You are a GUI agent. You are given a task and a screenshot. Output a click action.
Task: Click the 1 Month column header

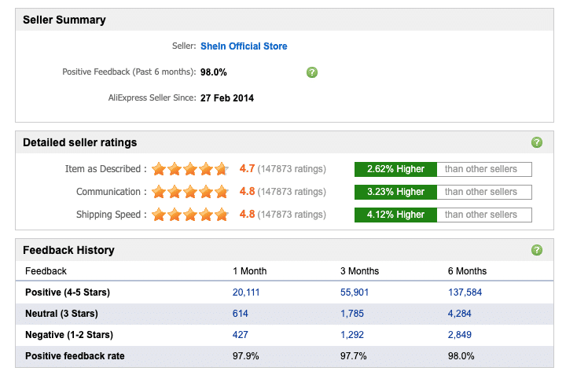[249, 271]
